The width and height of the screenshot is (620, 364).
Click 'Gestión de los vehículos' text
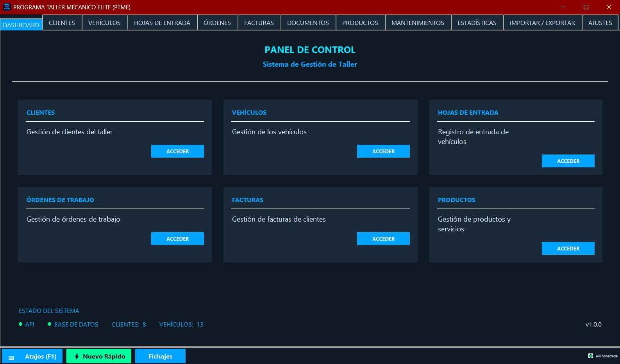(x=269, y=132)
